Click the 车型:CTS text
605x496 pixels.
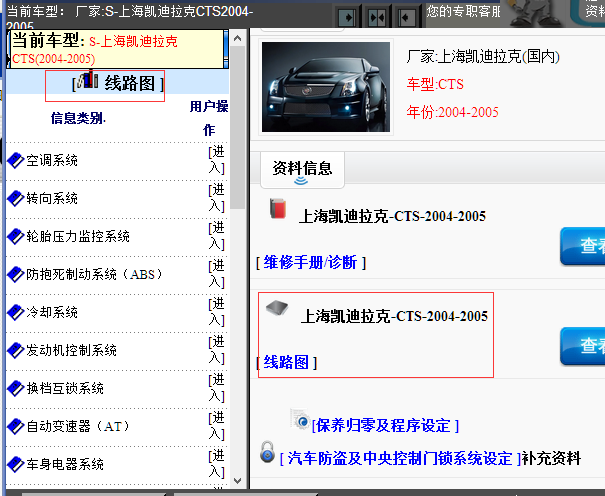pyautogui.click(x=435, y=84)
